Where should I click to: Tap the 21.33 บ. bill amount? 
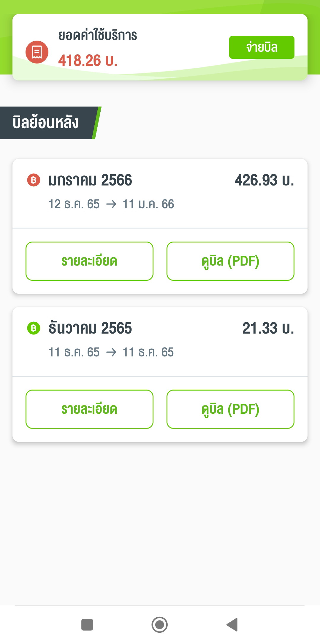(268, 328)
